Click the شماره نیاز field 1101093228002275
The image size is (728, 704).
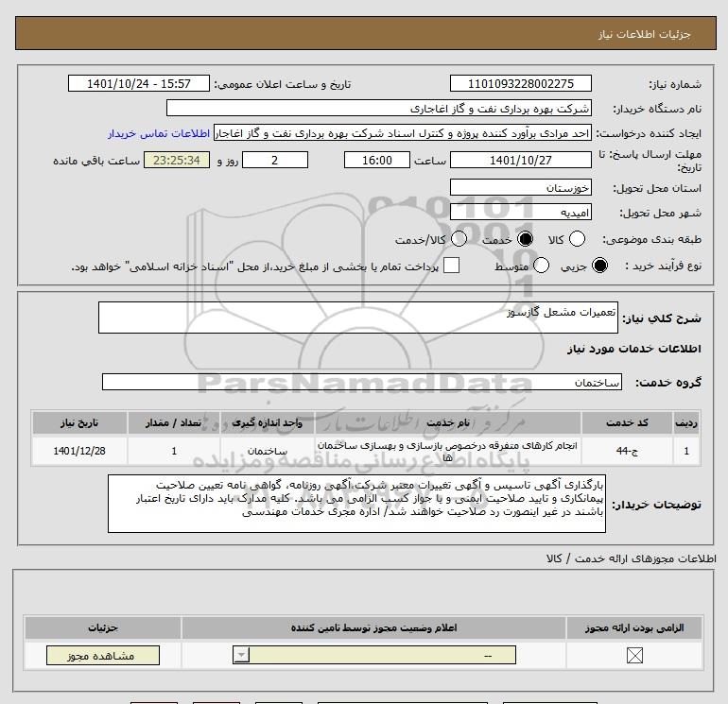[520, 83]
